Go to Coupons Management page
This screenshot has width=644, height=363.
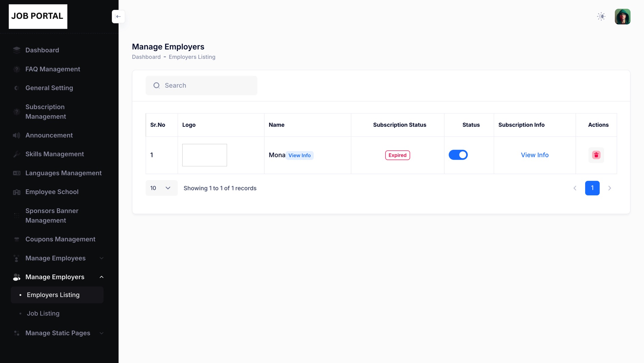60,239
